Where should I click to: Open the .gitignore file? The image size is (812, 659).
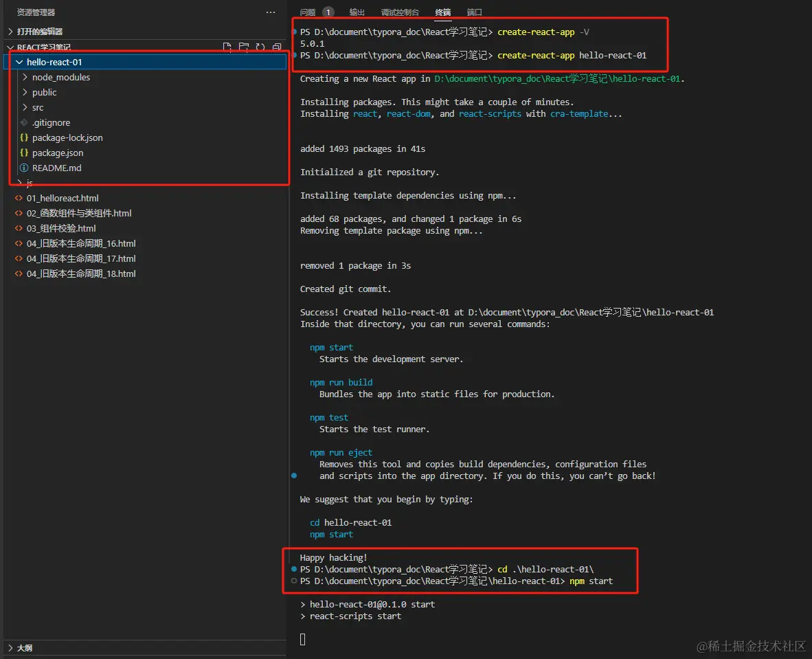[52, 123]
